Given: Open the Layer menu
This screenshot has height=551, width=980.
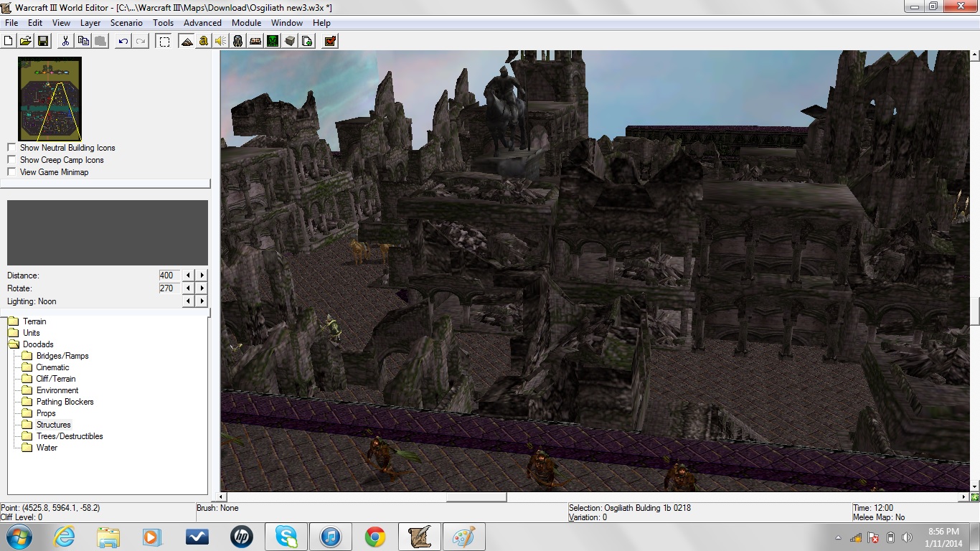Looking at the screenshot, I should (90, 23).
